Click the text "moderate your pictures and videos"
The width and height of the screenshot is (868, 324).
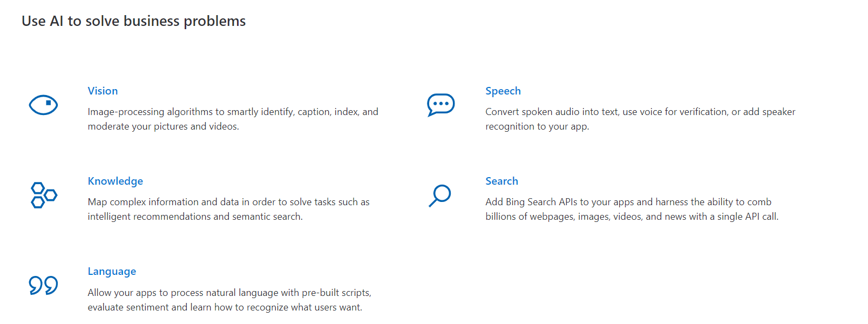click(x=162, y=126)
